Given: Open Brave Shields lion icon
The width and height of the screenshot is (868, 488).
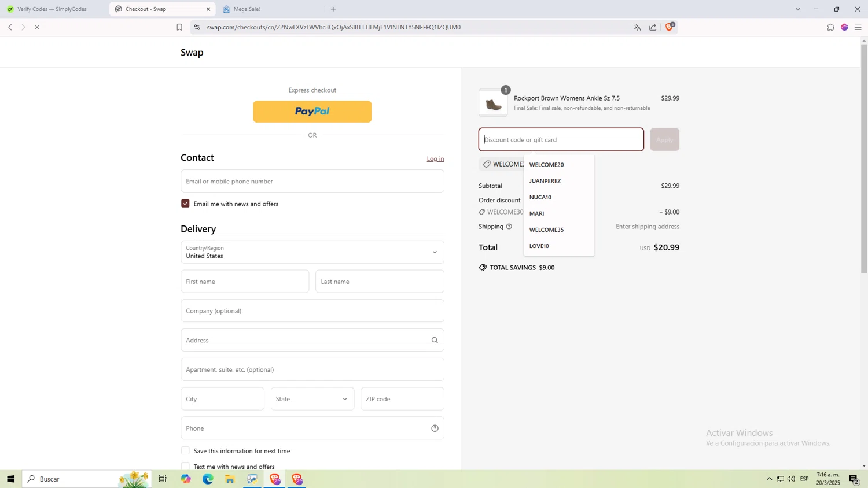Looking at the screenshot, I should (670, 27).
